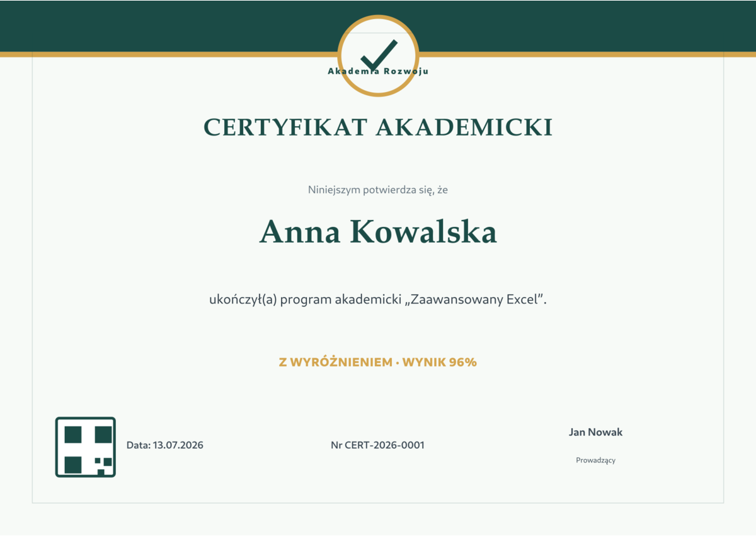
Task: Select the date 13.07.2026
Action: tap(178, 445)
